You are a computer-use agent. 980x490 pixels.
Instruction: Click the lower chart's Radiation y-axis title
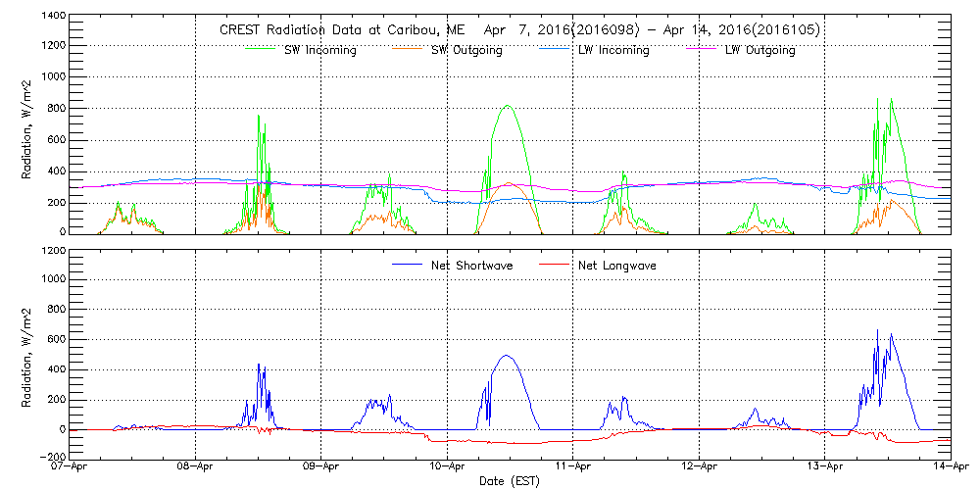click(28, 352)
